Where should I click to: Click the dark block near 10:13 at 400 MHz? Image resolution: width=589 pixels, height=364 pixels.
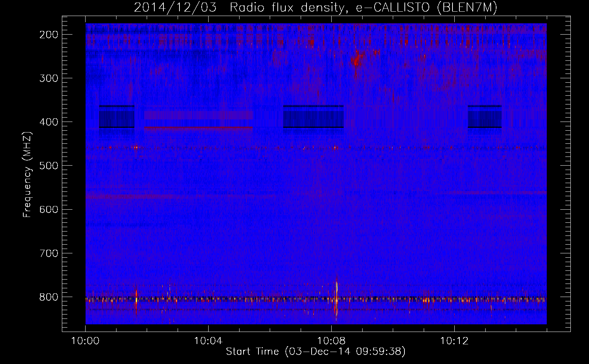point(485,117)
